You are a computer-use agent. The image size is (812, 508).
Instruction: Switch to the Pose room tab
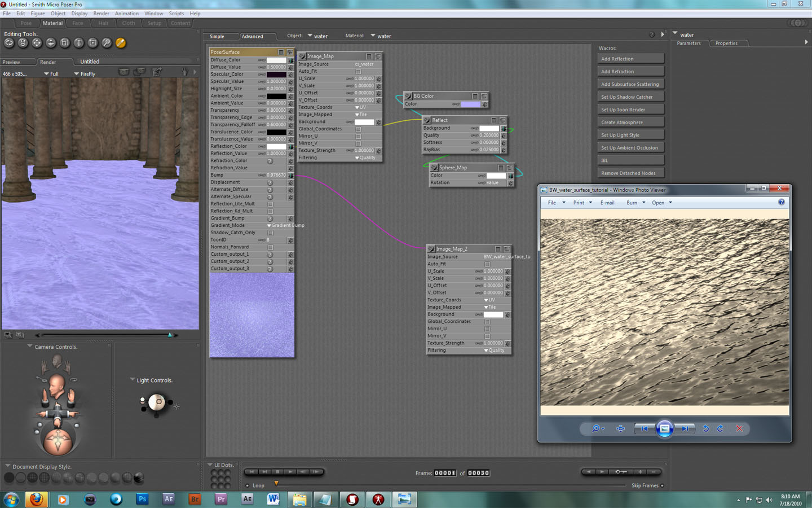pos(26,23)
